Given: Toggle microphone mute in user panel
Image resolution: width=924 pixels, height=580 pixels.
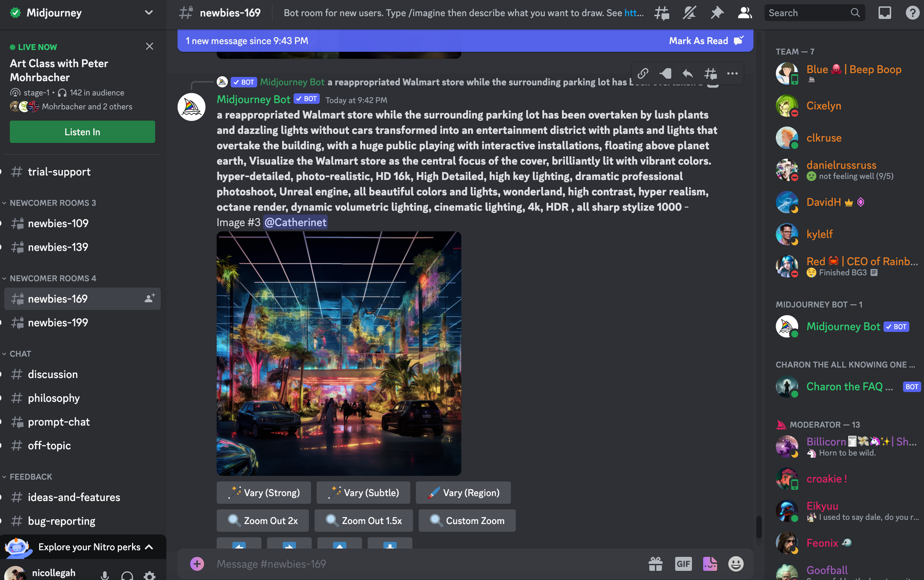Looking at the screenshot, I should 105,575.
